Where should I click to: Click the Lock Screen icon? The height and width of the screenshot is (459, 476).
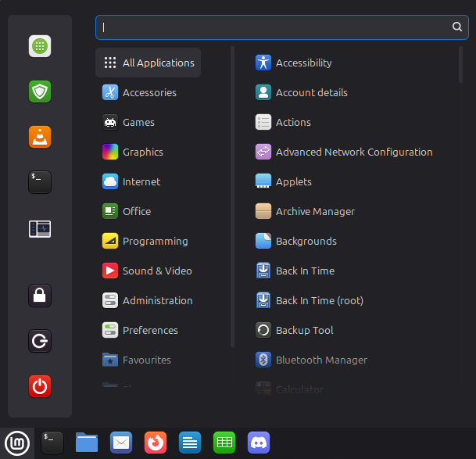click(x=40, y=296)
